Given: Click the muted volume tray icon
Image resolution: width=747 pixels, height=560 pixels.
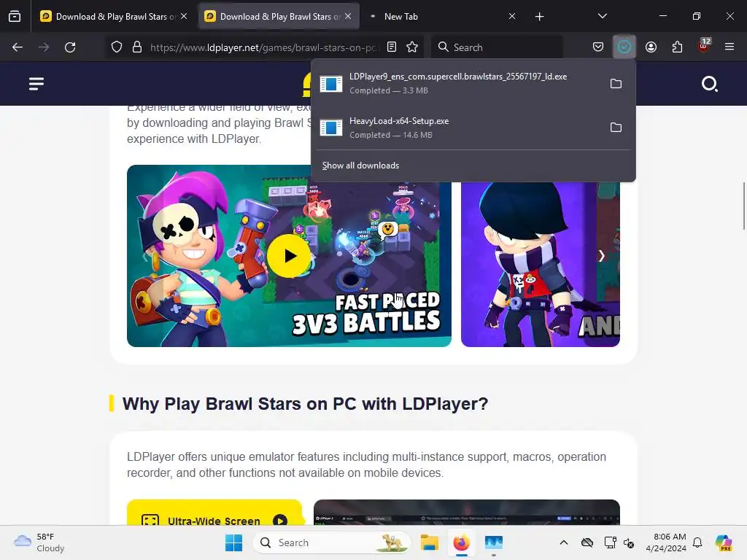Looking at the screenshot, I should pyautogui.click(x=629, y=542).
